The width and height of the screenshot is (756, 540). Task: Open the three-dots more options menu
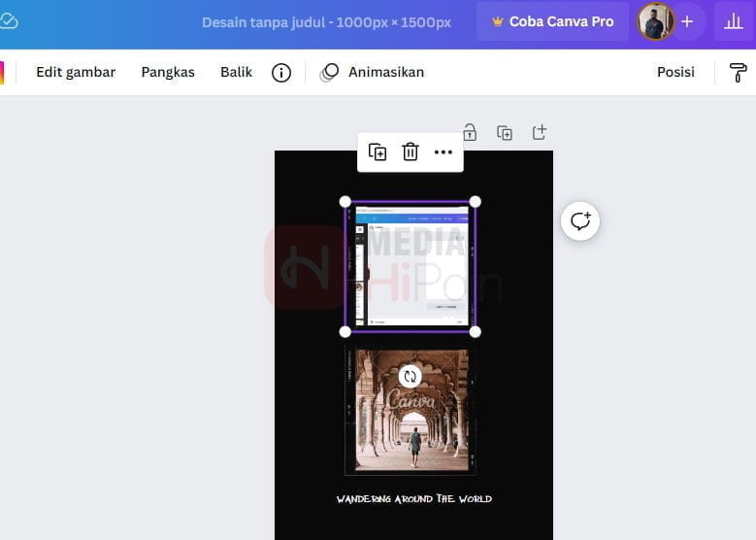[x=444, y=152]
